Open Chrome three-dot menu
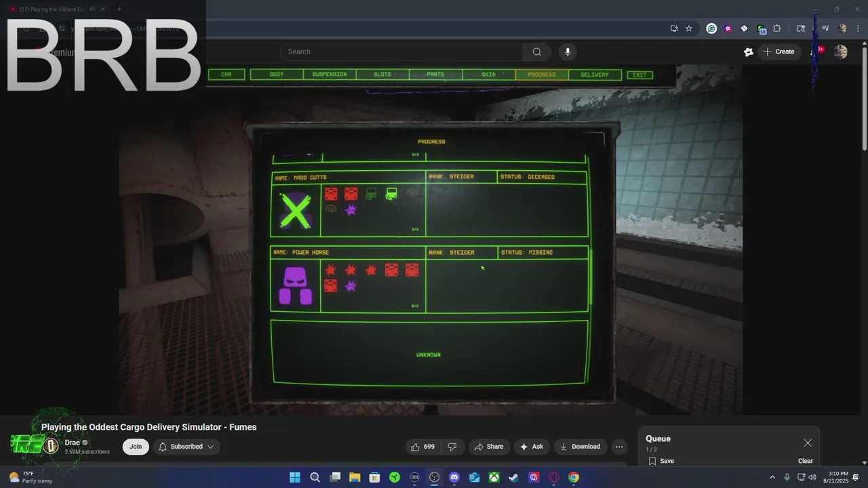Image resolution: width=868 pixels, height=488 pixels. pos(856,28)
